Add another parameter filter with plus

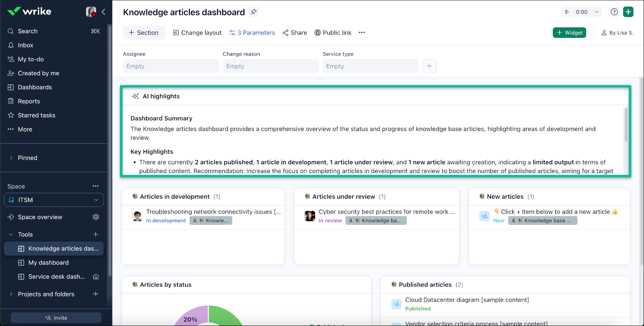point(429,66)
